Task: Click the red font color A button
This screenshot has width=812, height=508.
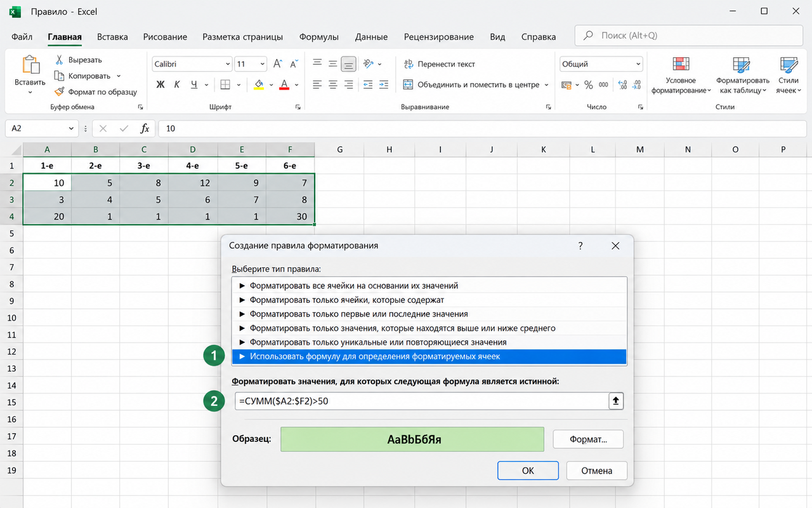Action: coord(284,84)
